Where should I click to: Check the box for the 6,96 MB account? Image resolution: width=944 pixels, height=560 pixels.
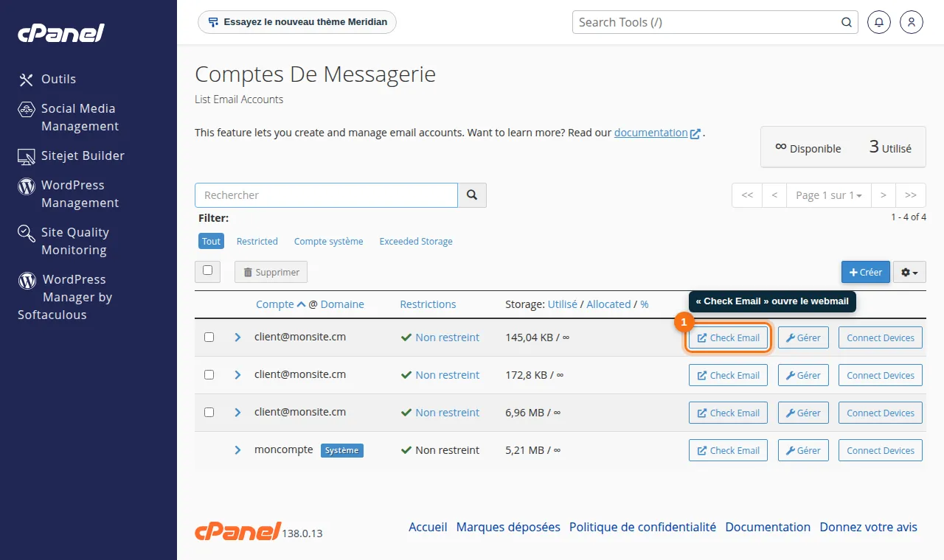(209, 413)
